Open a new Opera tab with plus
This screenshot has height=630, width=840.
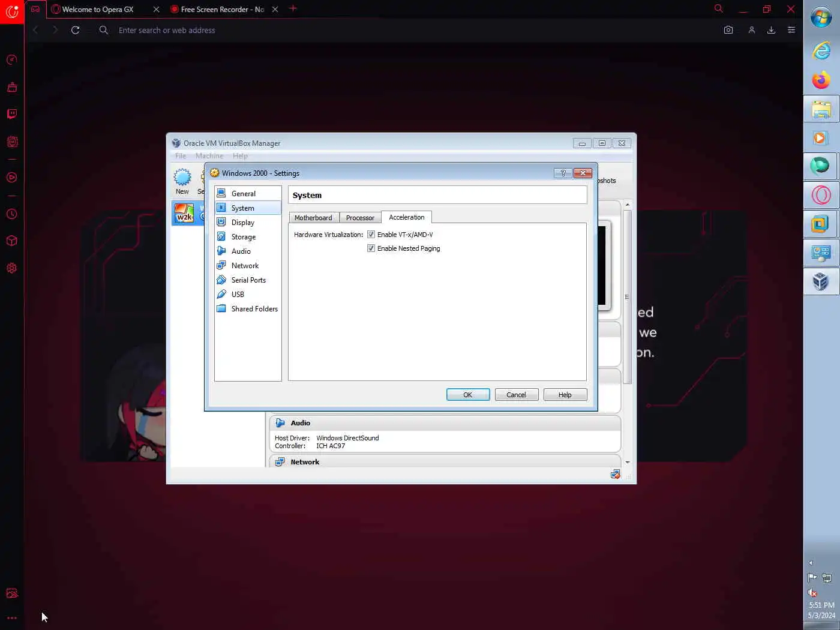[293, 8]
